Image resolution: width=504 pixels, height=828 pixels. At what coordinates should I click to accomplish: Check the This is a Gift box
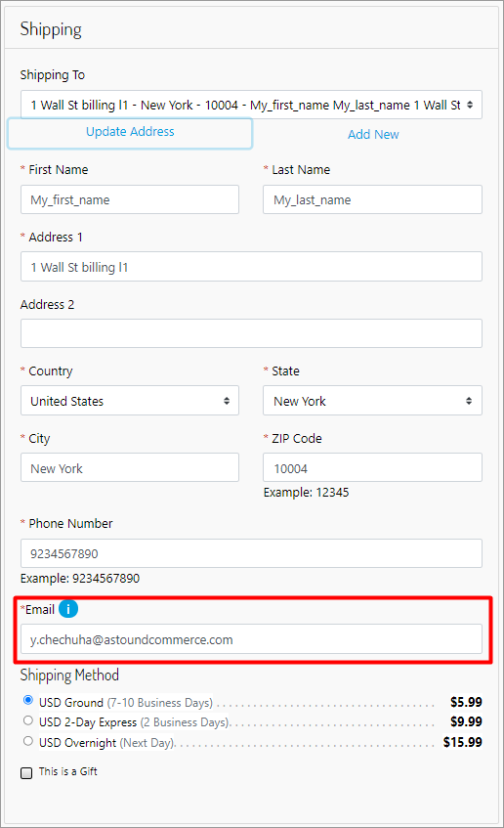[x=26, y=773]
